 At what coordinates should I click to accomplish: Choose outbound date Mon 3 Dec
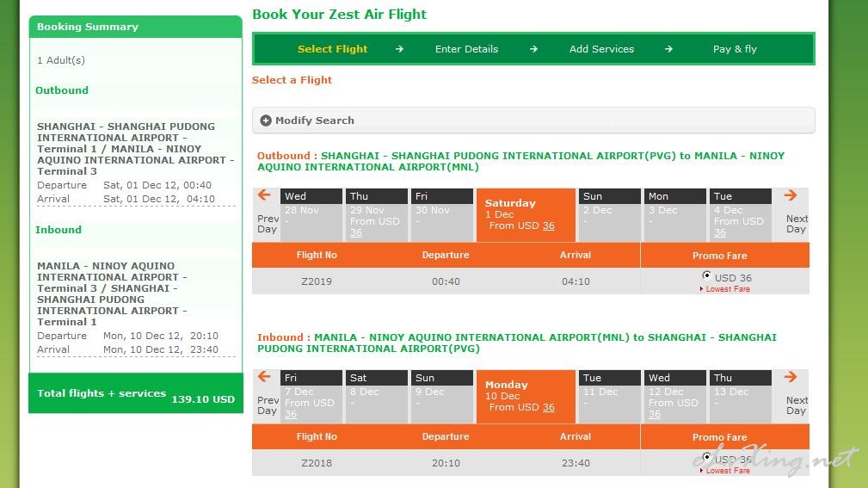(674, 215)
